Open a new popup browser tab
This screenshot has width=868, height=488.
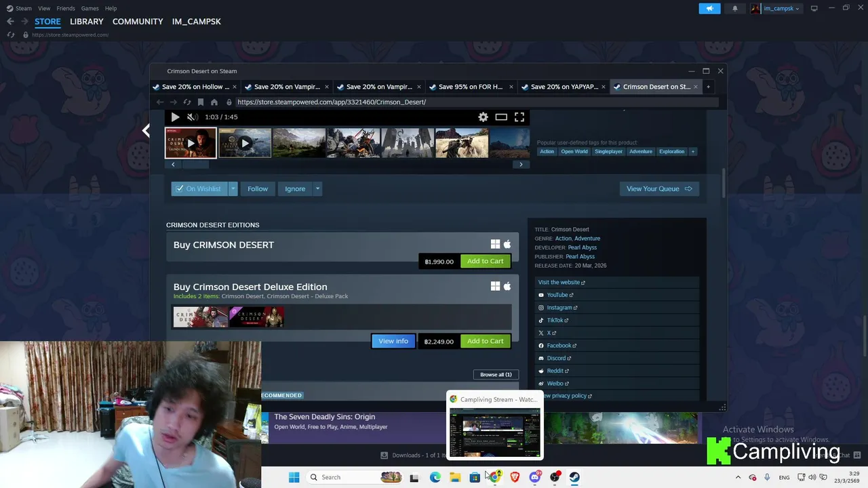pos(708,87)
